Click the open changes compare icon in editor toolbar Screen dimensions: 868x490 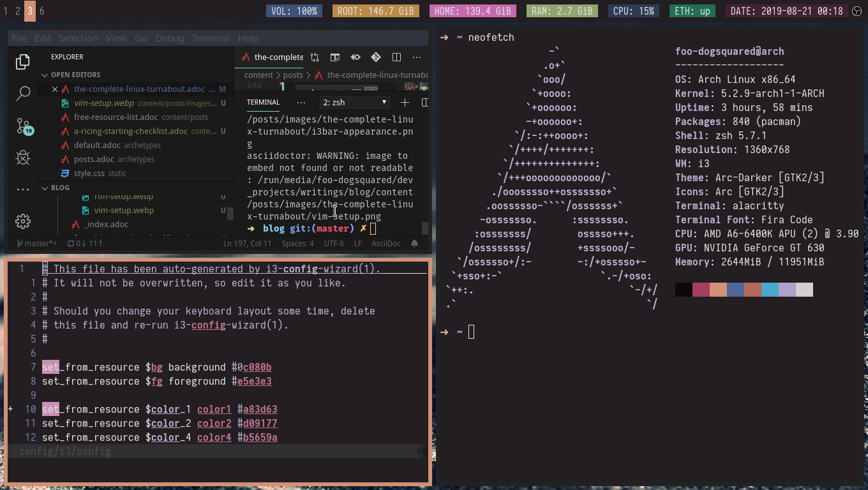[315, 57]
